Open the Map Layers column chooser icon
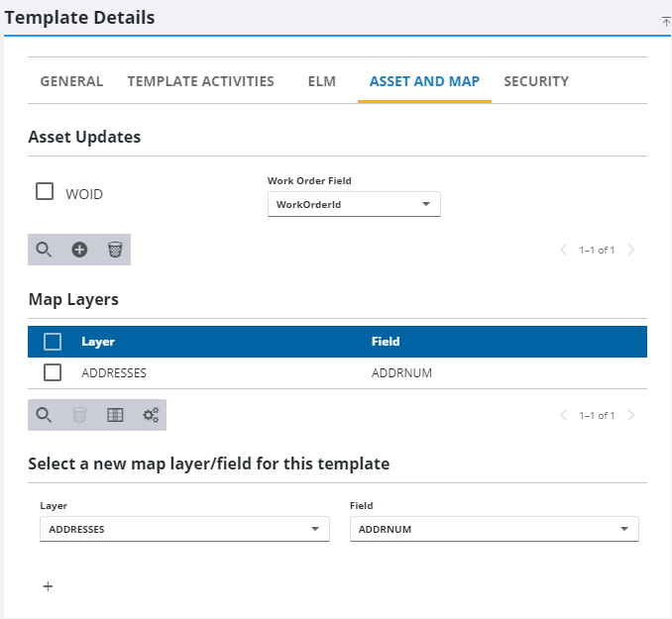Screen dimensions: 672x619 [x=115, y=415]
